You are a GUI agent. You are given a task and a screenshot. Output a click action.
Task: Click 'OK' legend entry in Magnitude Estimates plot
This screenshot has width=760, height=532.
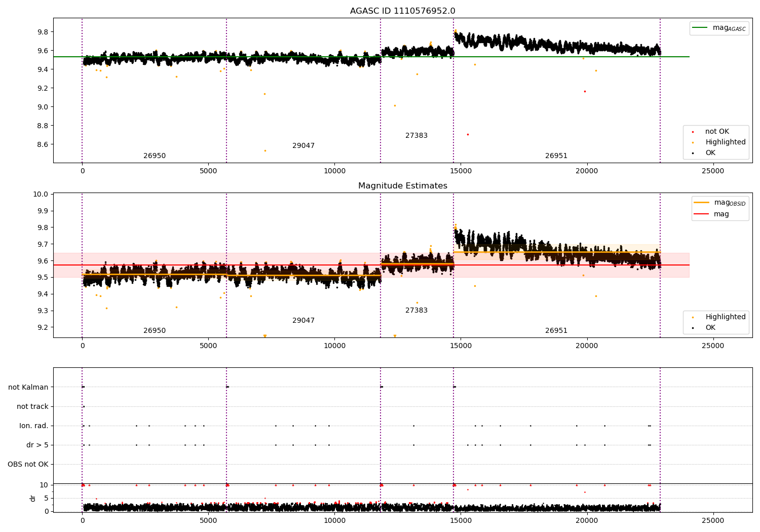710,328
